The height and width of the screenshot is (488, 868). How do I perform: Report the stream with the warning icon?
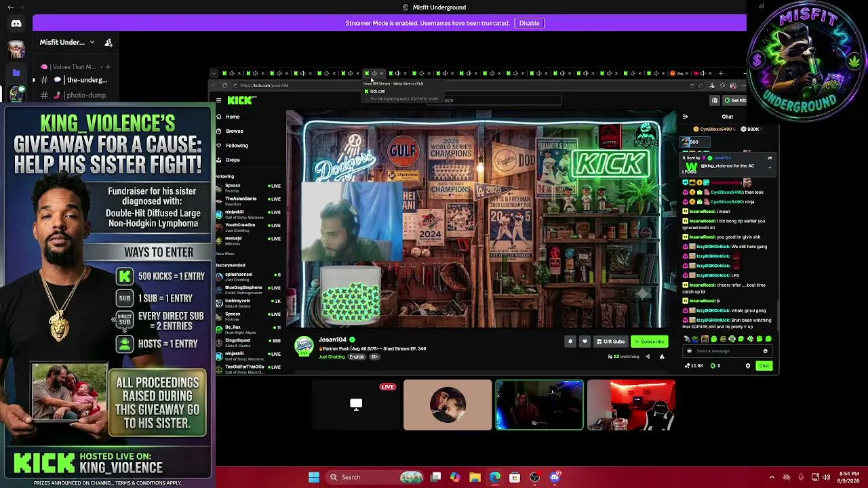[x=662, y=357]
